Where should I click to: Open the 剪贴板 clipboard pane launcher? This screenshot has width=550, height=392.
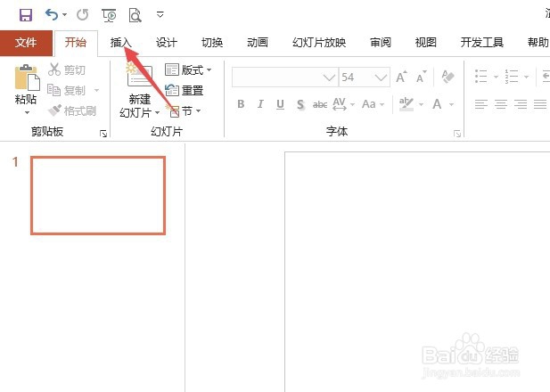point(103,134)
